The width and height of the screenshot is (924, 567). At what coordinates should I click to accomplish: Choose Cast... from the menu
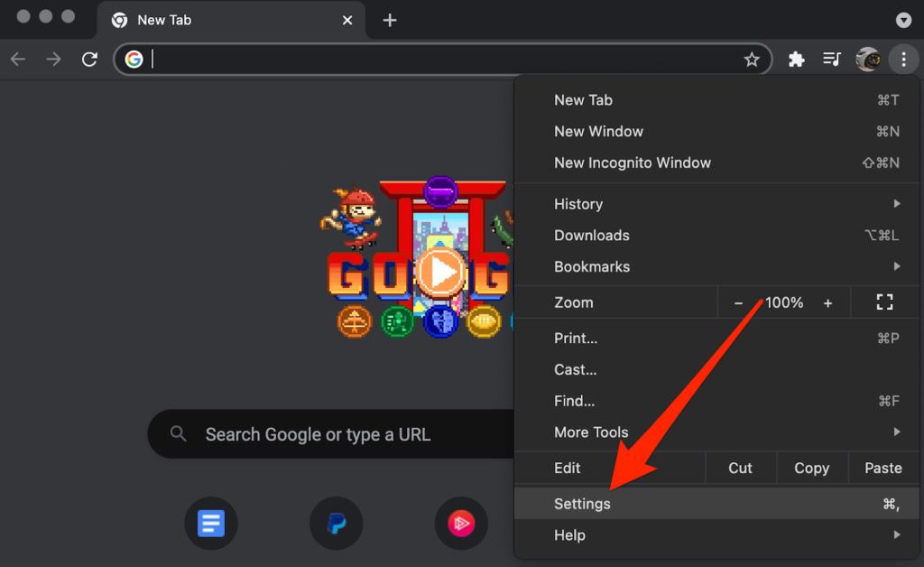tap(717, 369)
